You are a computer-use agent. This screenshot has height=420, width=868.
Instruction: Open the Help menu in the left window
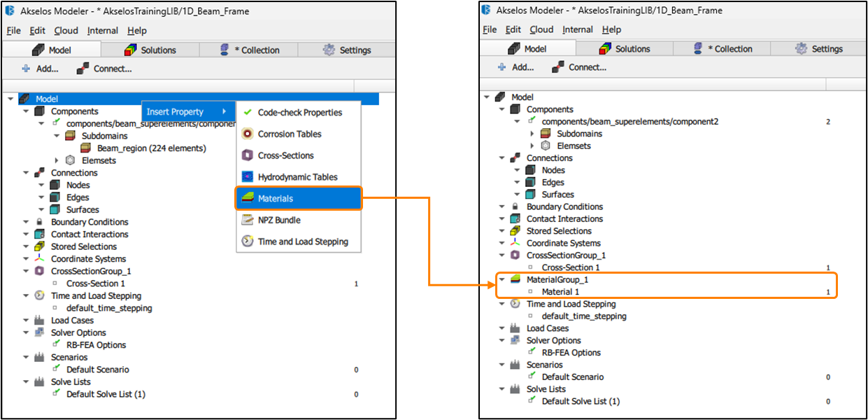coord(137,31)
